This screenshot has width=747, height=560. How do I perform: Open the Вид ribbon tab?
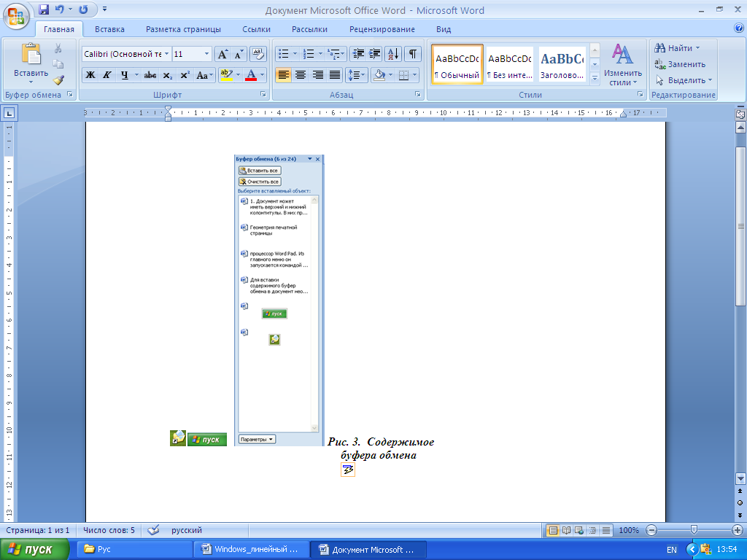pos(444,29)
